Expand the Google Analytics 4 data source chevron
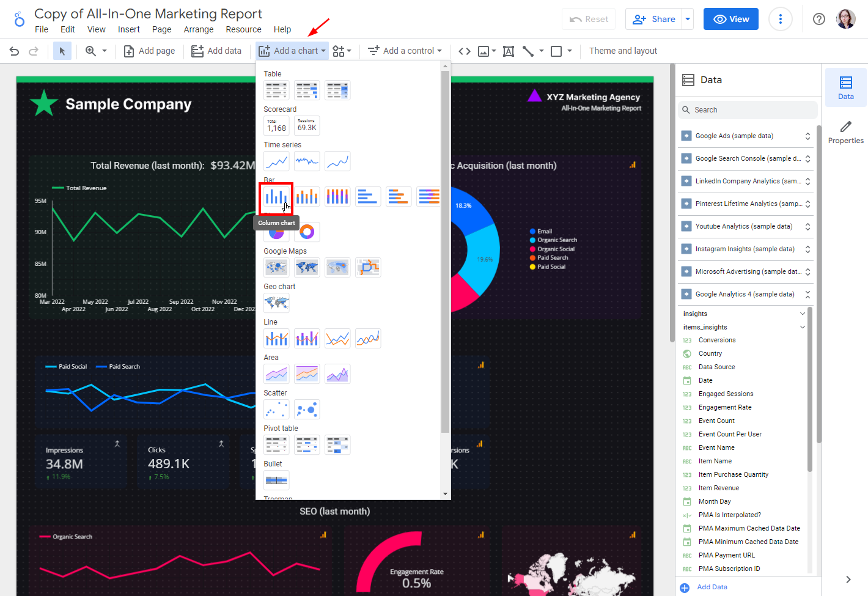Image resolution: width=868 pixels, height=596 pixels. 807,294
